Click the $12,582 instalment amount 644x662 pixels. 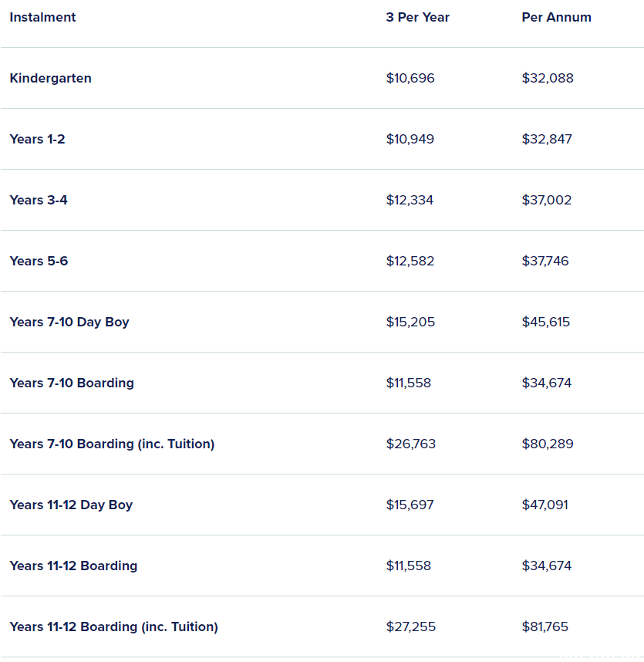click(410, 261)
